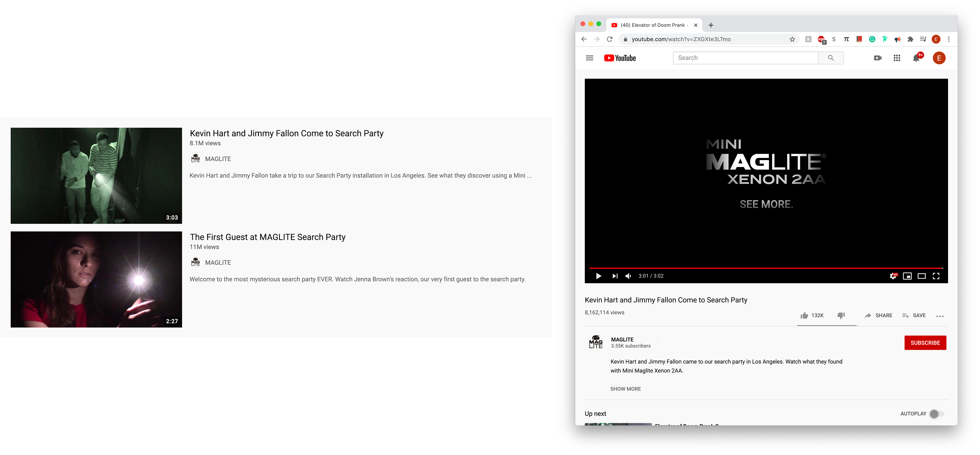Screen dimensions: 980x455
Task: Click the gray S extension icon
Action: tap(834, 39)
